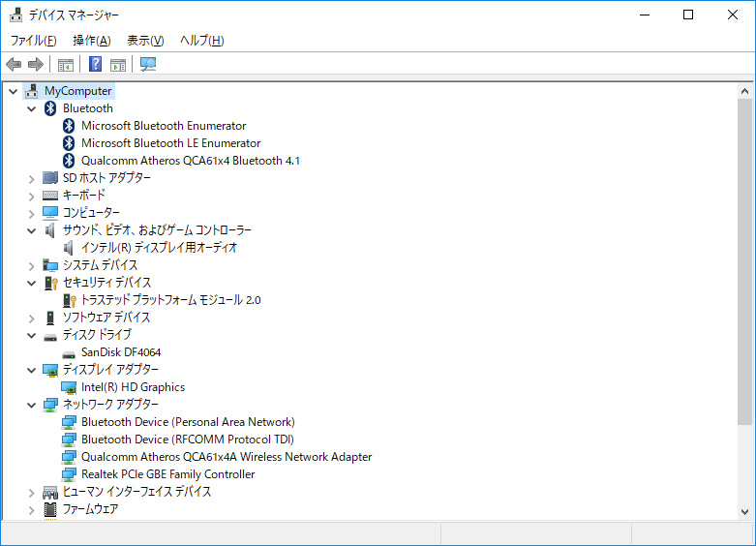Click the Bluetooth category icon
Screen dimensions: 756x546
(50, 108)
